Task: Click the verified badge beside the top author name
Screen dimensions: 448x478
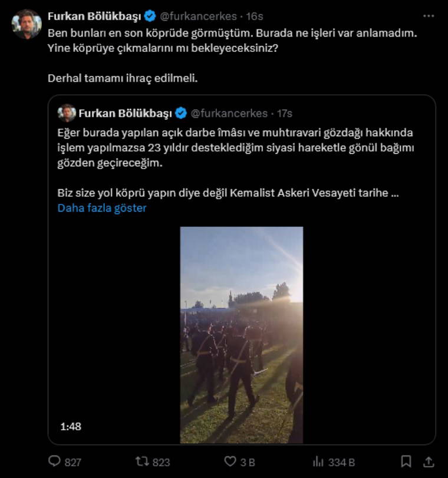Action: coord(150,16)
